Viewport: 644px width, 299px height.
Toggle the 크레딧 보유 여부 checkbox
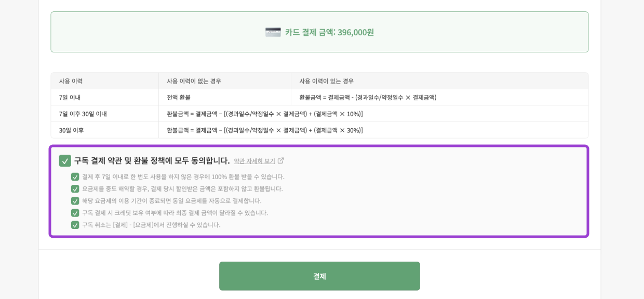click(x=75, y=213)
